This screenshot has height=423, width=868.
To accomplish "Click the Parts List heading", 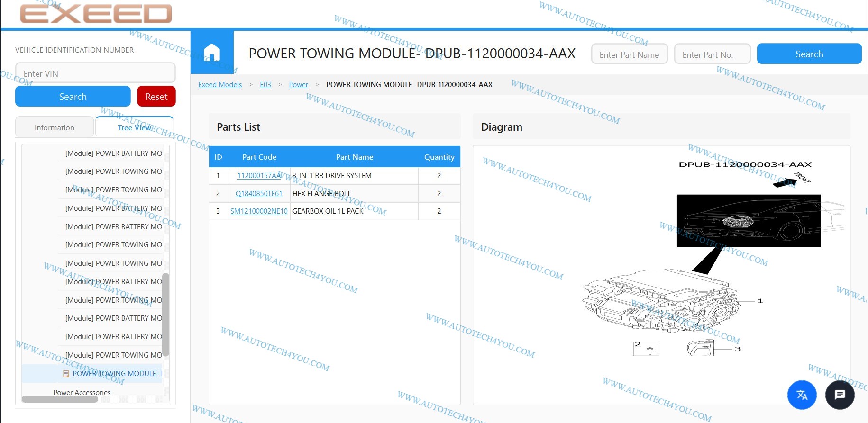I will tap(238, 127).
